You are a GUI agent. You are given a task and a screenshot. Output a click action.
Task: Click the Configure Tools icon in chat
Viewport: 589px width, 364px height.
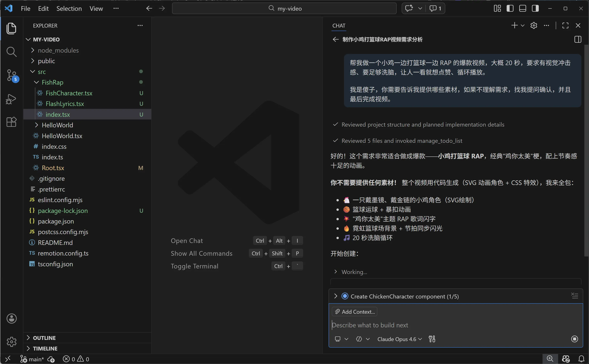click(x=432, y=339)
